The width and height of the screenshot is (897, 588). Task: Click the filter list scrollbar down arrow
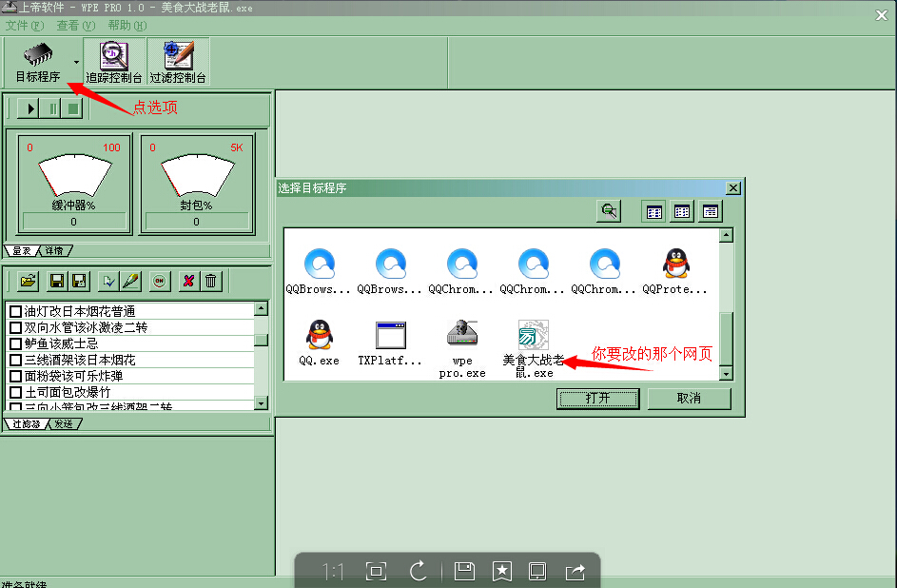point(262,404)
